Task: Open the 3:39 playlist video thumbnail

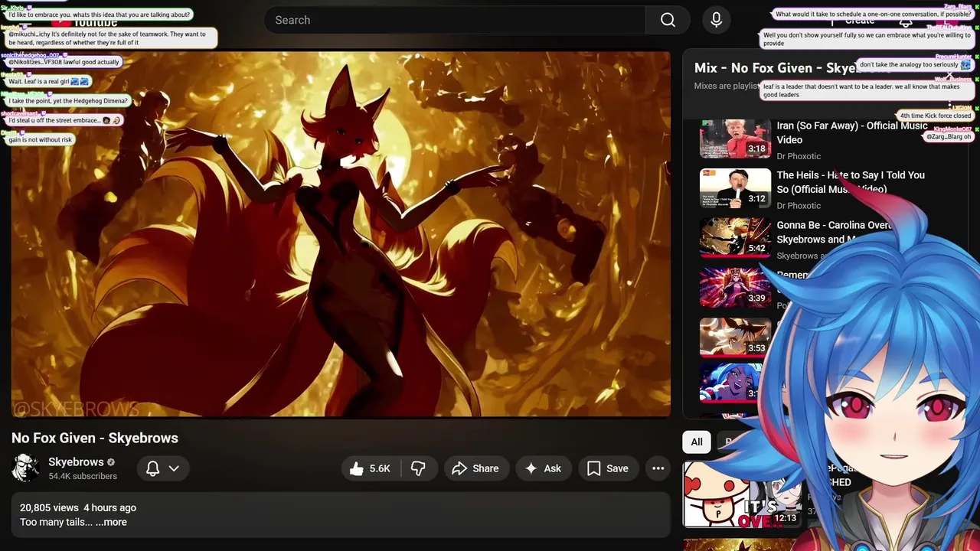Action: click(735, 288)
